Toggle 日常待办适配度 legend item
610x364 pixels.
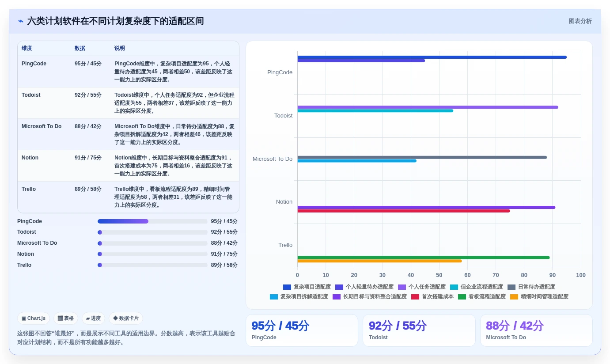pyautogui.click(x=531, y=287)
